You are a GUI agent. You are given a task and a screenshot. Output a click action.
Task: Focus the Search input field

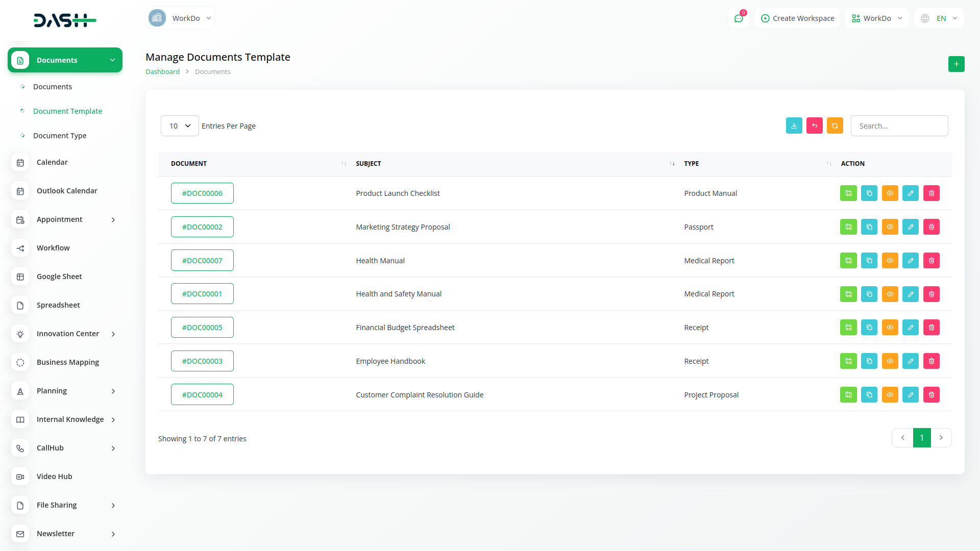tap(899, 126)
